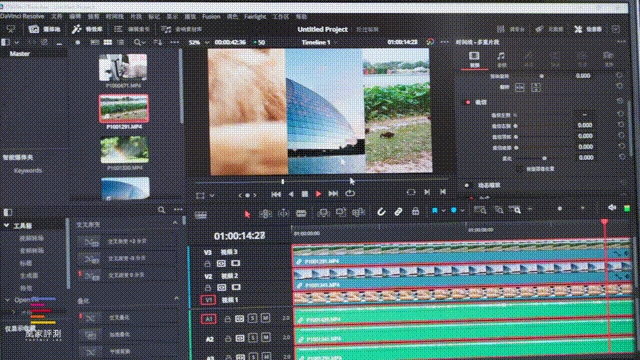Viewport: 640px width, 360px height.
Task: Toggle the Position Lock padlock icon
Action: (x=415, y=211)
